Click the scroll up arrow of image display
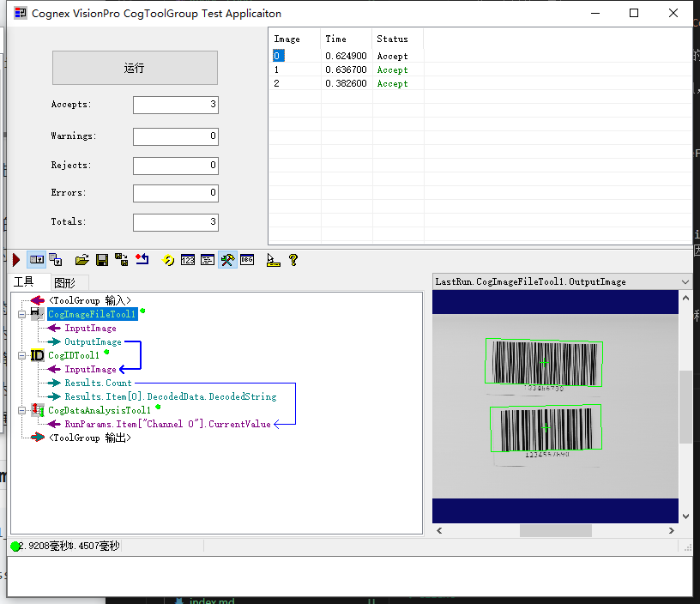 [685, 298]
